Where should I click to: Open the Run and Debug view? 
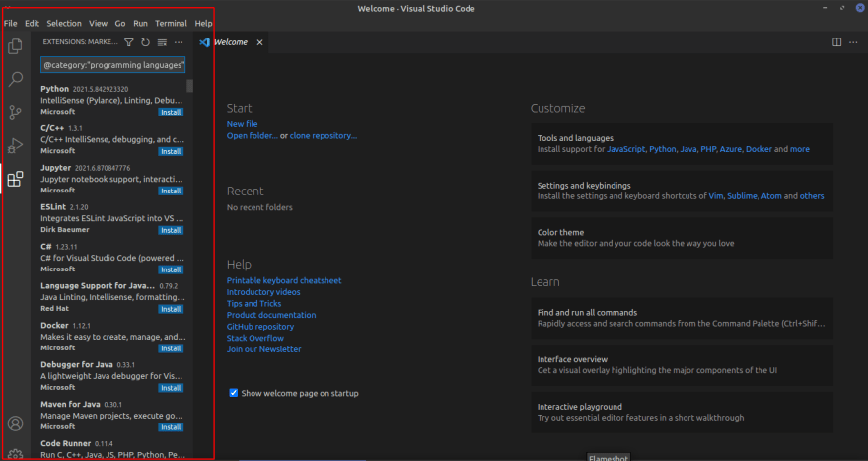point(15,145)
